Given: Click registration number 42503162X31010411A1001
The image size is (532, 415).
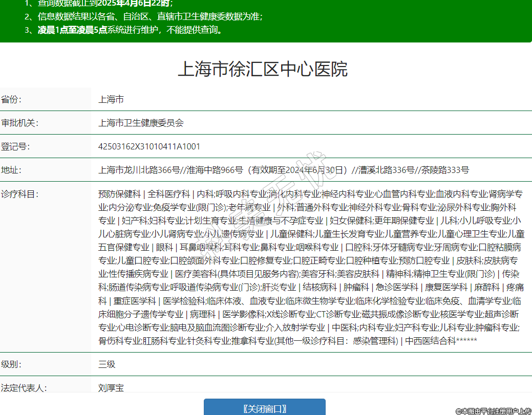Looking at the screenshot, I should coord(149,147).
